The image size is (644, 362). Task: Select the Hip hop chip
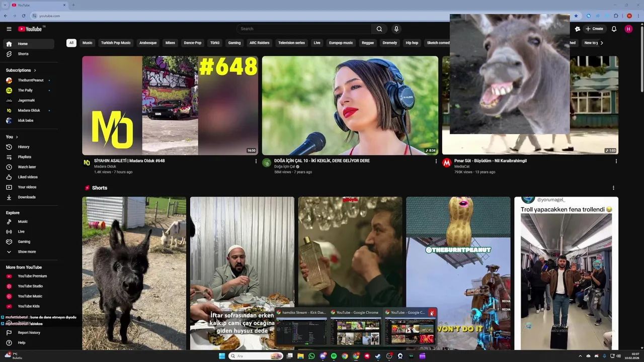pyautogui.click(x=412, y=43)
